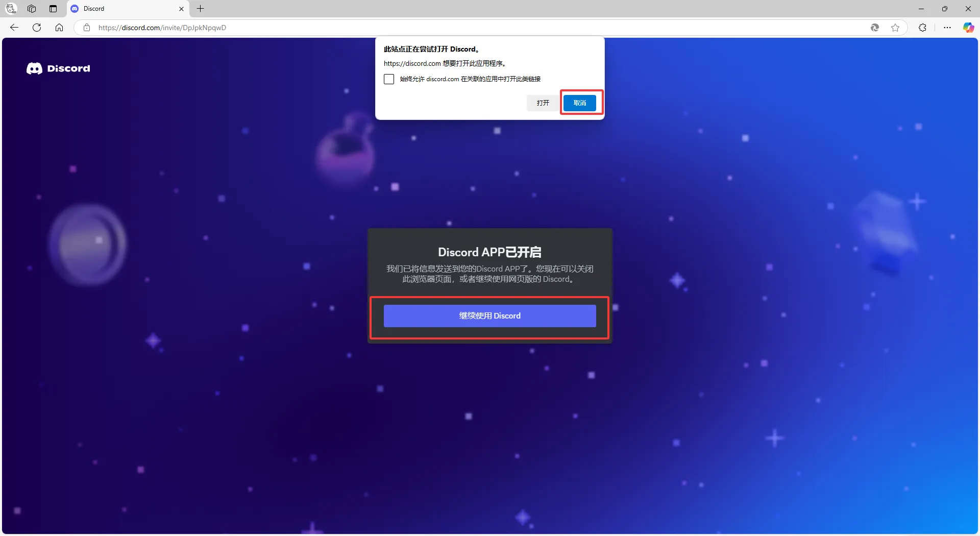Viewport: 980px width, 536px height.
Task: Click the 'https://discord.com 想要打开此应用程序' text
Action: pos(445,63)
